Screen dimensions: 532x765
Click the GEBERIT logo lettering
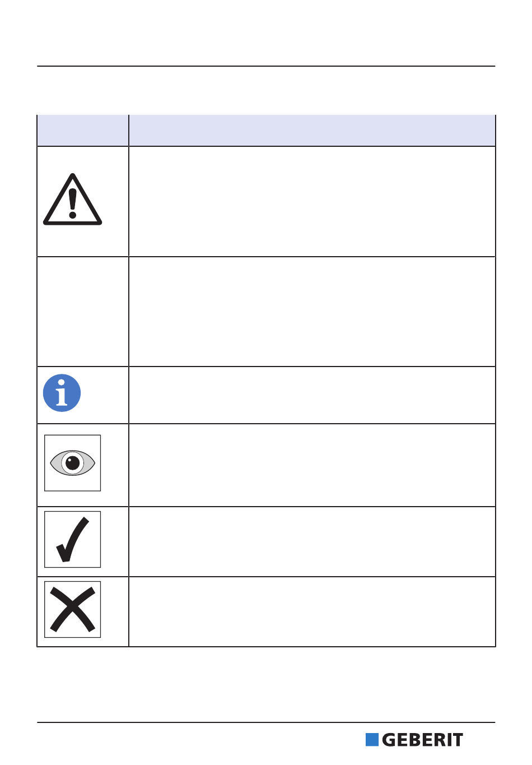coord(423,740)
